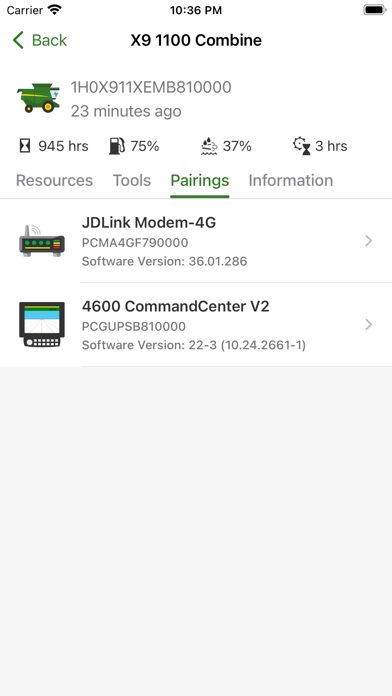Tap the "23 minutes ago" timestamp
The image size is (392, 696).
click(x=126, y=111)
